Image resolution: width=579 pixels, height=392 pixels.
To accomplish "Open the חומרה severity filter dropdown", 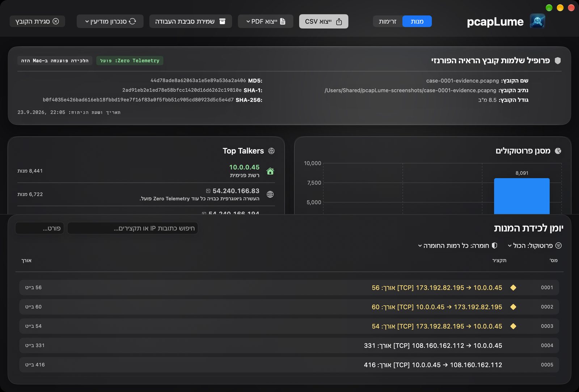I will coord(458,245).
